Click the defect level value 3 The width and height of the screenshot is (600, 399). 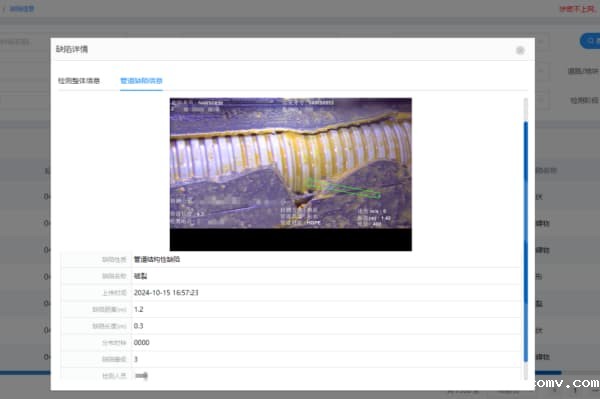coord(136,359)
